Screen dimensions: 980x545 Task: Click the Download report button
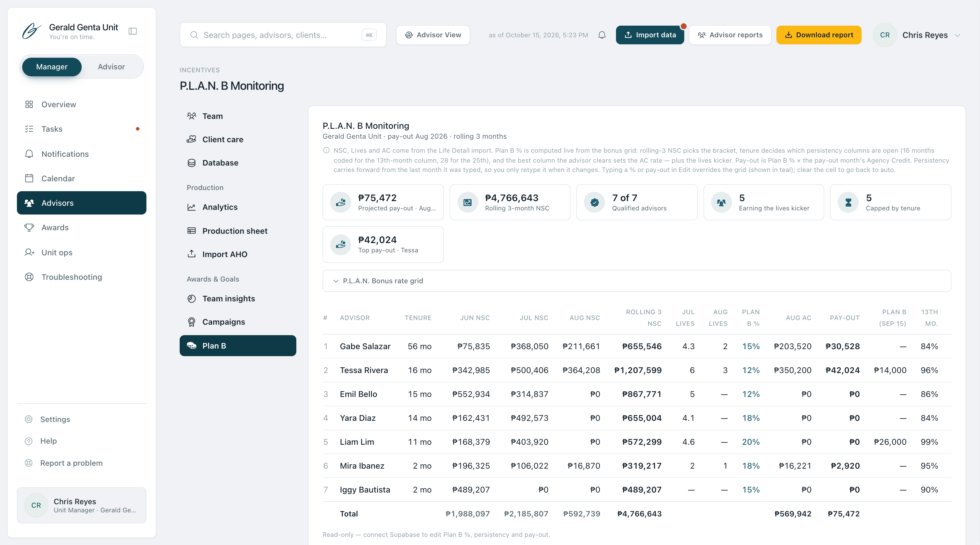[x=819, y=35]
